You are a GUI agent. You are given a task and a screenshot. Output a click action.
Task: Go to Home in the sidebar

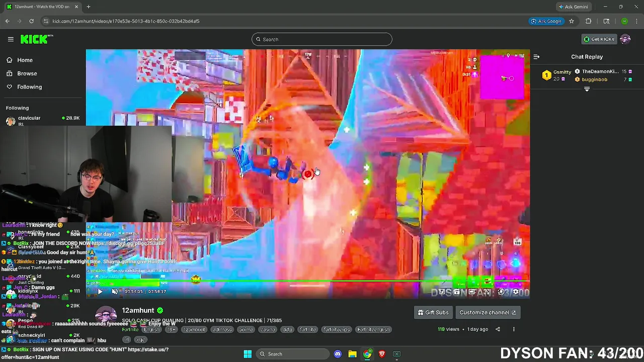point(25,60)
